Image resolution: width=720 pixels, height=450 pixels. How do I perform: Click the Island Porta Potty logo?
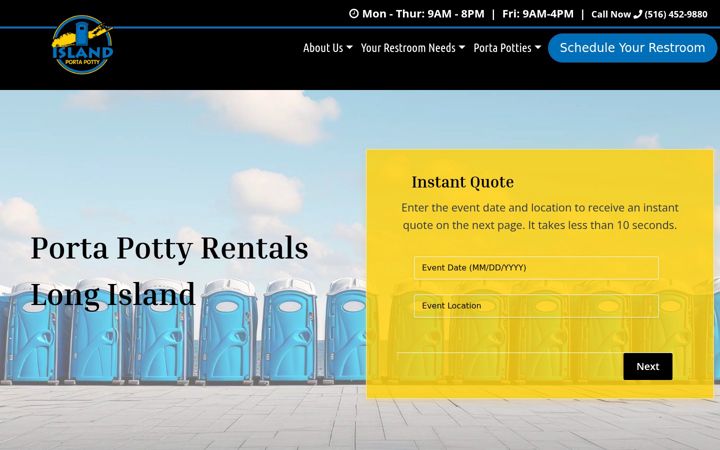click(x=82, y=45)
